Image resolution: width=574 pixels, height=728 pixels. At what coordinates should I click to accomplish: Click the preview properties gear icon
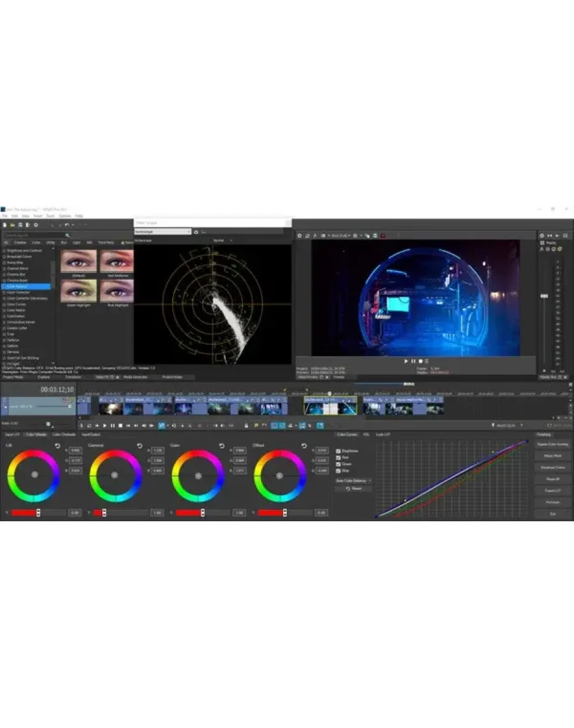click(x=299, y=235)
